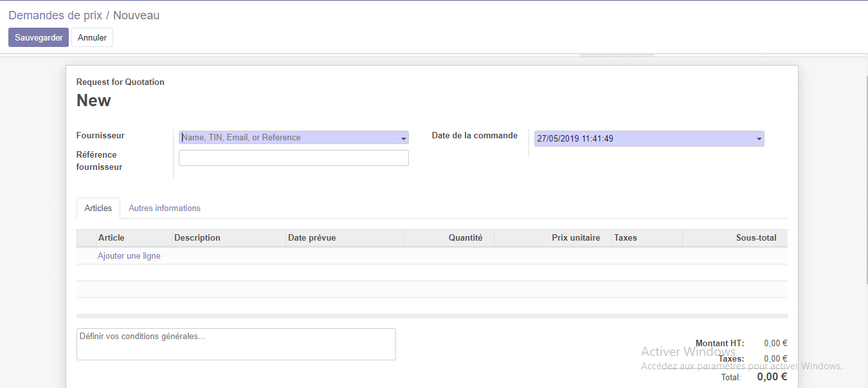Sort by the Article column header
This screenshot has width=868, height=388.
tap(111, 237)
